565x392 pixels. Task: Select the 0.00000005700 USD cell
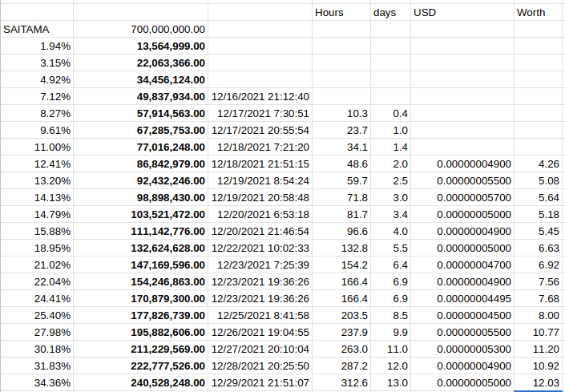coord(462,197)
